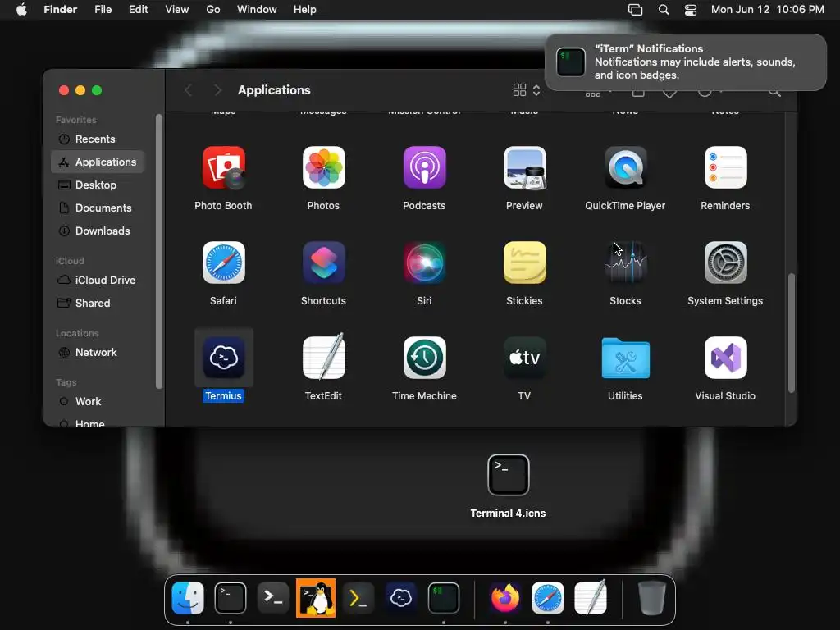840x630 pixels.
Task: Open Documents from sidebar
Action: pyautogui.click(x=98, y=208)
